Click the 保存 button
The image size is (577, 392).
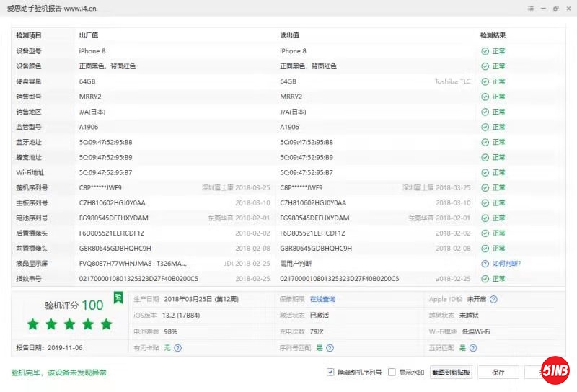click(498, 373)
